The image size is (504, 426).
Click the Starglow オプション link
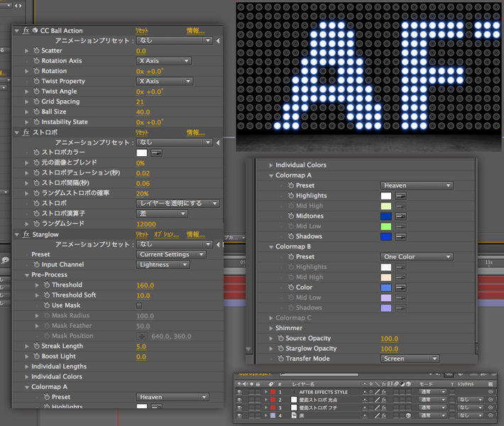[166, 234]
